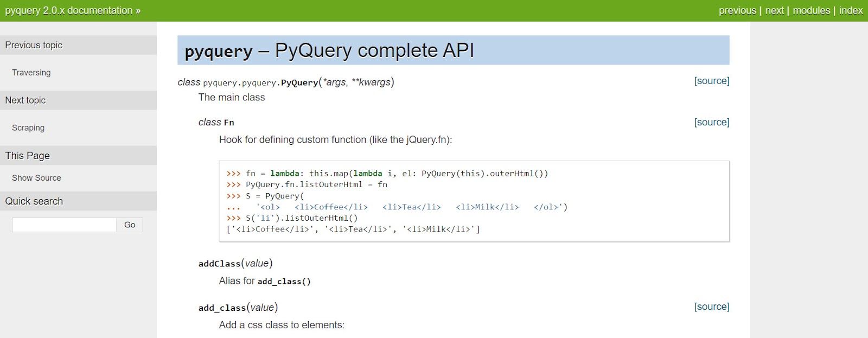Click the 'class Fn' definition text
The image size is (868, 338).
point(216,123)
